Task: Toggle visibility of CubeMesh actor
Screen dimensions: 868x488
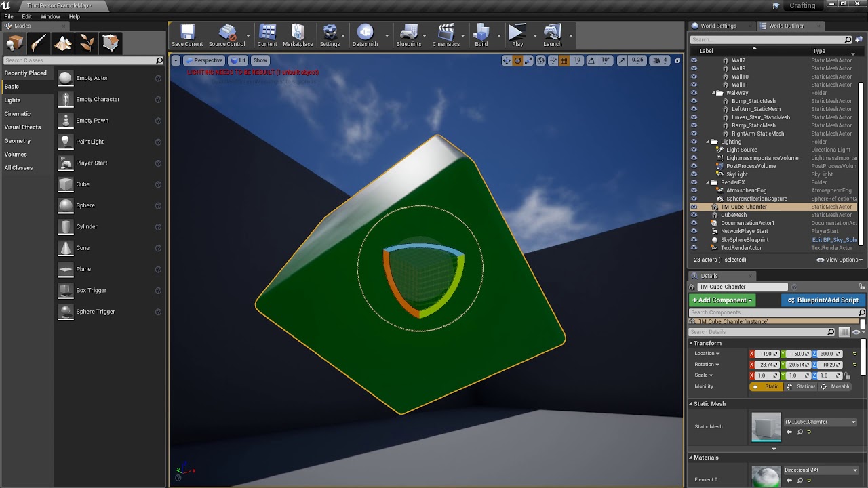Action: (694, 215)
